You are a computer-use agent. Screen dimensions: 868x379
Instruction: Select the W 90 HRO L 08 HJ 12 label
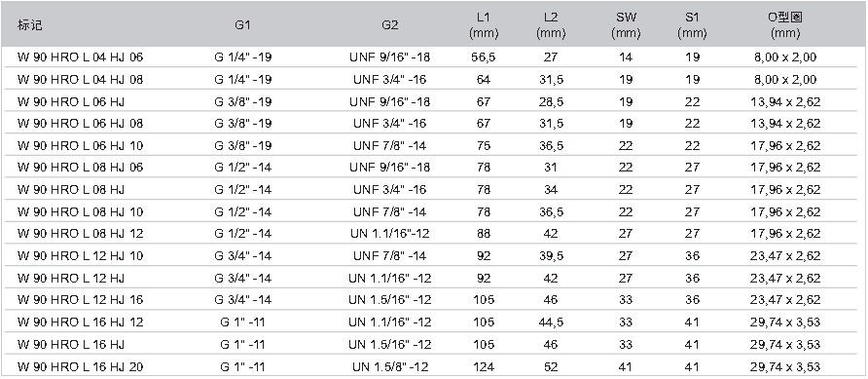tap(80, 234)
